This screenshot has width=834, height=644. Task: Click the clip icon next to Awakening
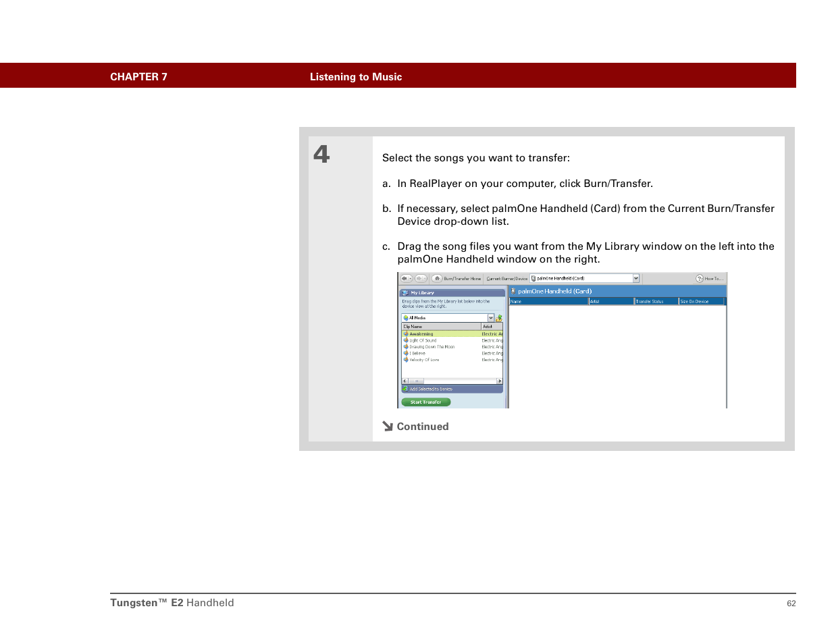tap(406, 333)
